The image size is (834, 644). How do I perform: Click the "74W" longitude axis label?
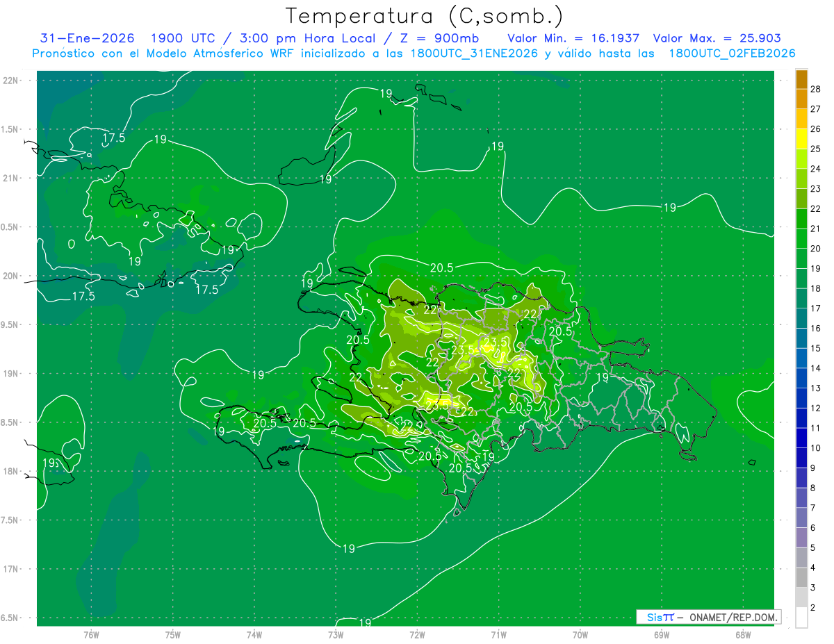pos(254,634)
